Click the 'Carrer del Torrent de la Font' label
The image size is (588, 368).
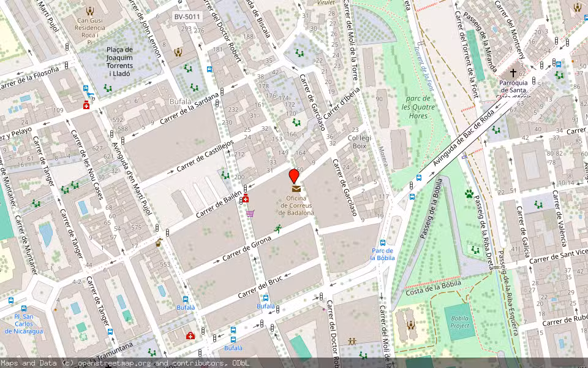tap(467, 54)
